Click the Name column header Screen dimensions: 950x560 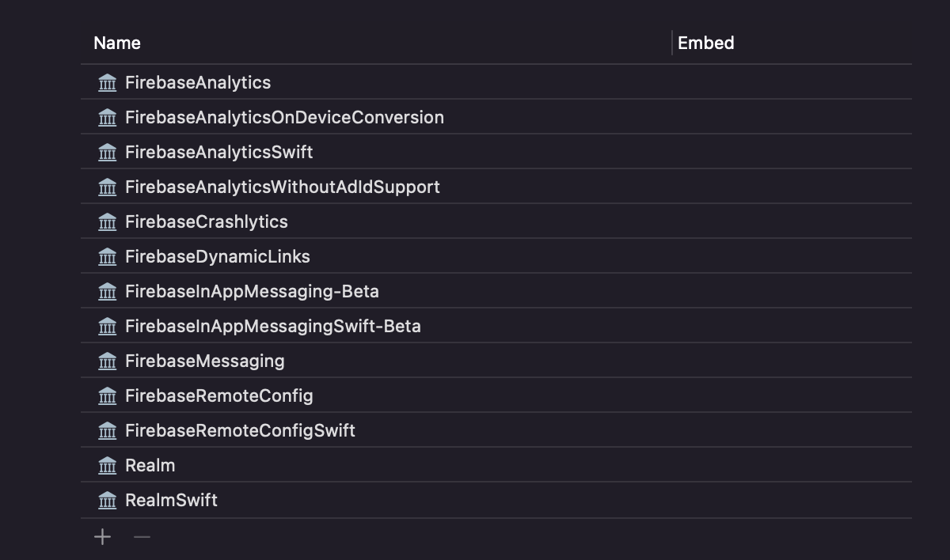117,43
